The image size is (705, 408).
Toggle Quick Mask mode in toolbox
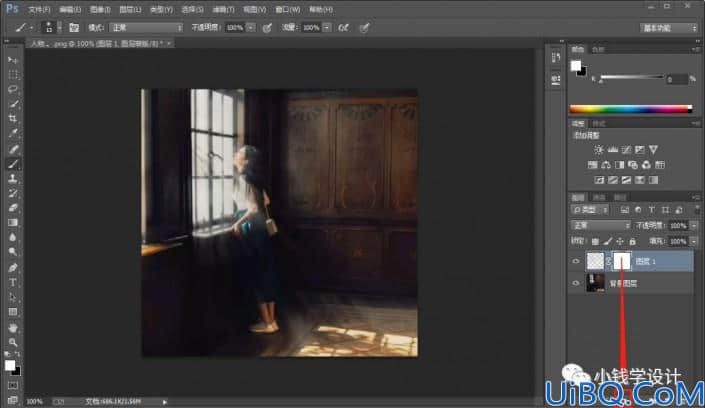pos(13,386)
